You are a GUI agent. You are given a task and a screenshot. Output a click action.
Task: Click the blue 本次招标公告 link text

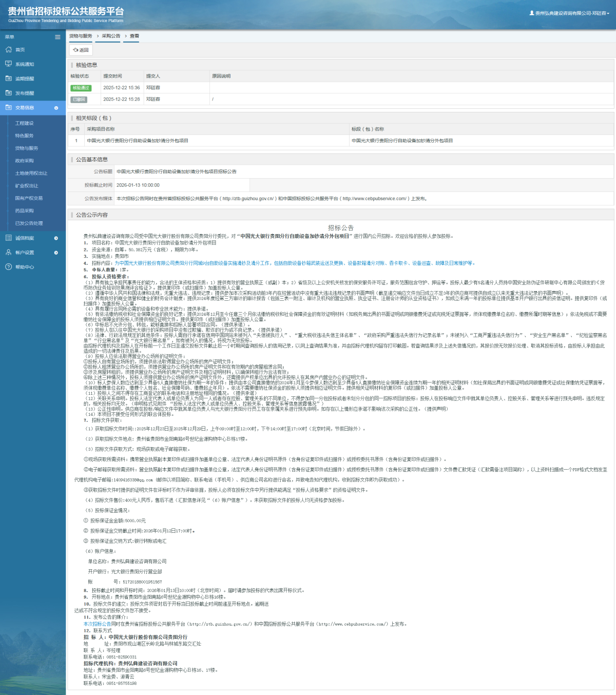97,624
